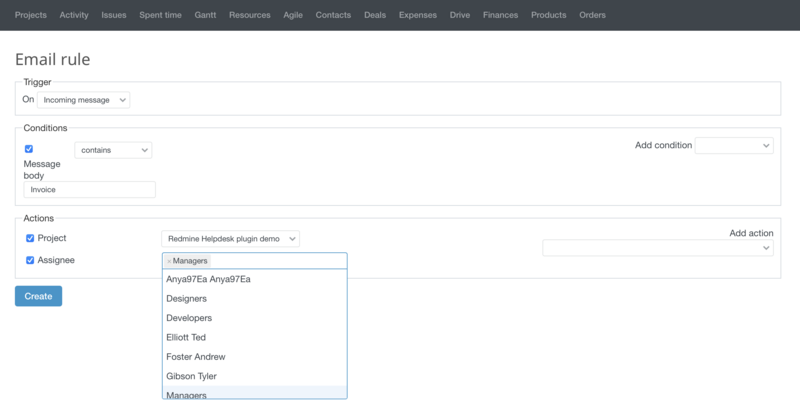Pick Foster Andrew from the list
800x409 pixels.
(x=195, y=357)
